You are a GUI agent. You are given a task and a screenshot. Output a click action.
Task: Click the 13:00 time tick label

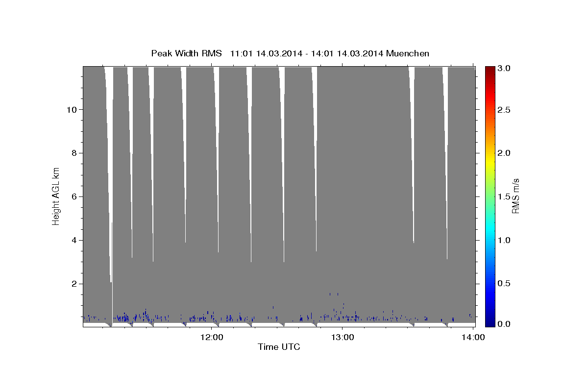pyautogui.click(x=342, y=337)
